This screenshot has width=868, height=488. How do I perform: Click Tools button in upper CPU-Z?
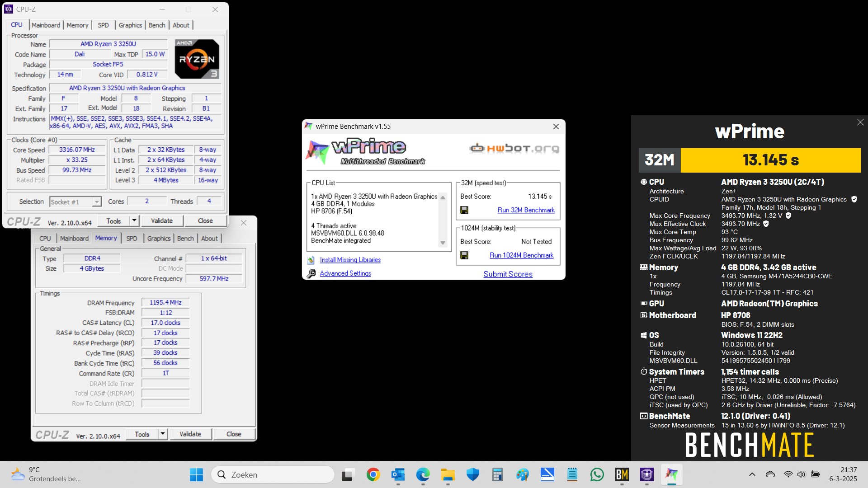(x=113, y=221)
